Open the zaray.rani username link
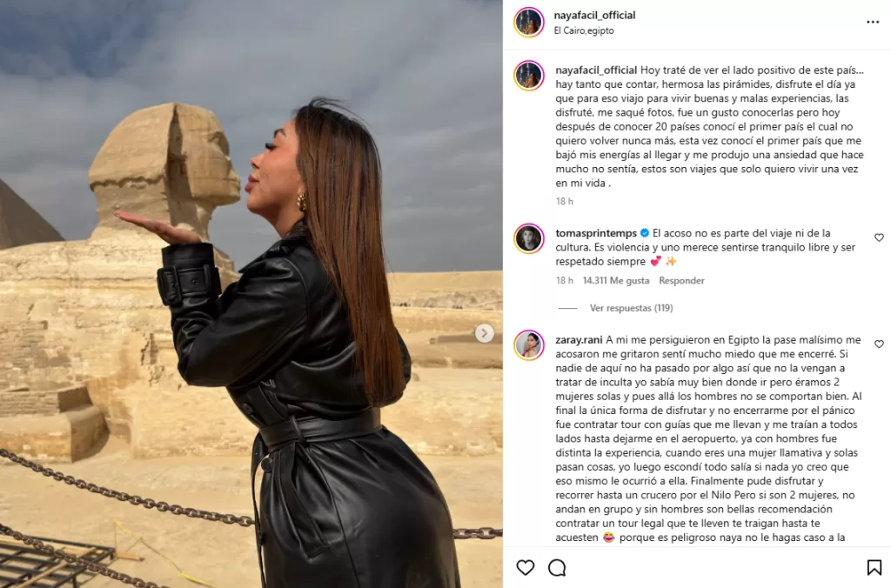Viewport: 891px width, 588px height. 579,340
